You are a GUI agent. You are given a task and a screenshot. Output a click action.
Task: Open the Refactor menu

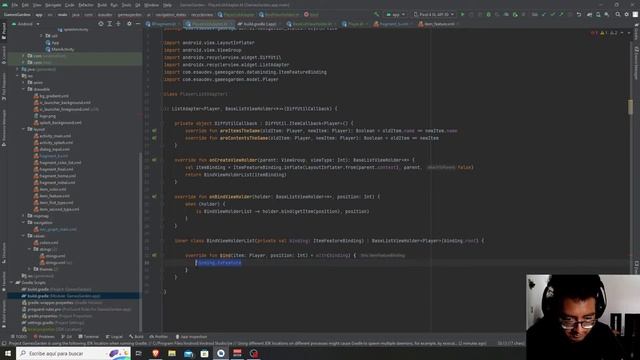(86, 5)
